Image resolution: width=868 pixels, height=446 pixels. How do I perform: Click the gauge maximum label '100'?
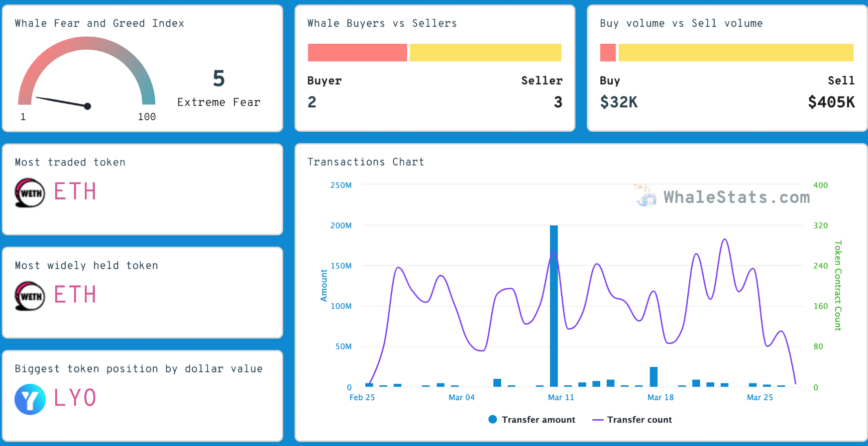coord(147,116)
